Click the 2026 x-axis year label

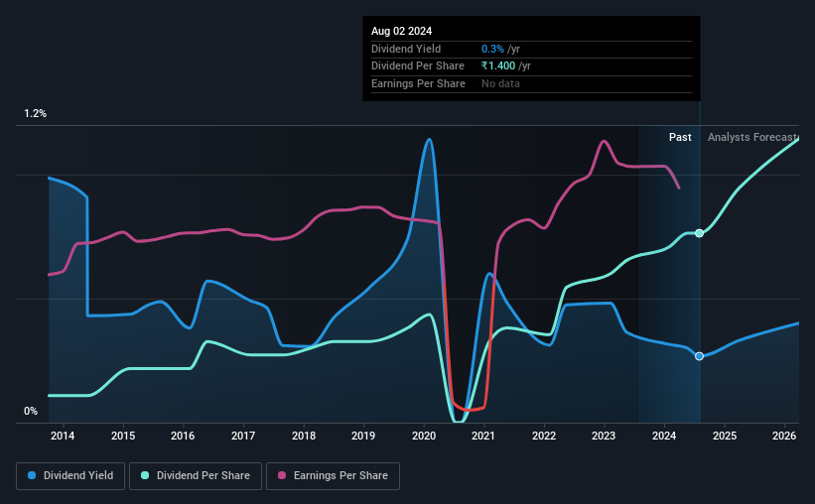tap(784, 436)
